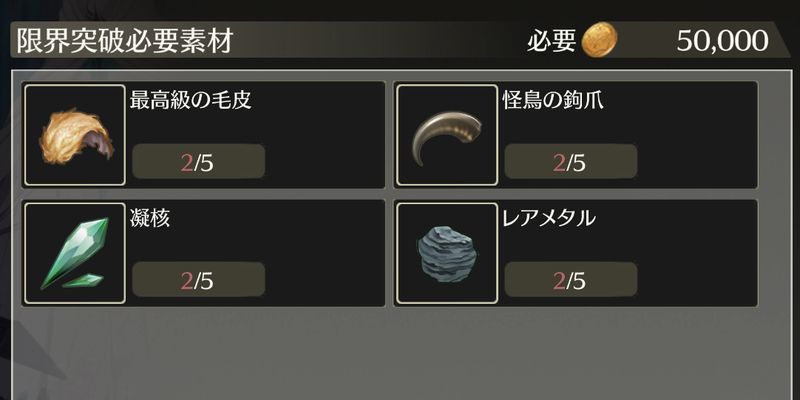Click blank card space right of 最高級の毛皮 name
This screenshot has width=800, height=400.
click(x=316, y=101)
